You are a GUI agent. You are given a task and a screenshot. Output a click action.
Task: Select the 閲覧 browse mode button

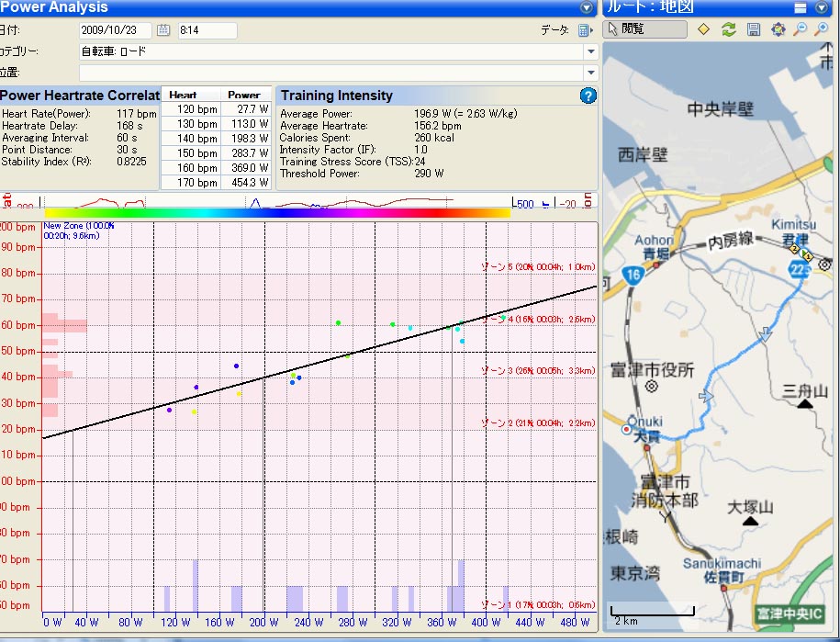click(646, 29)
